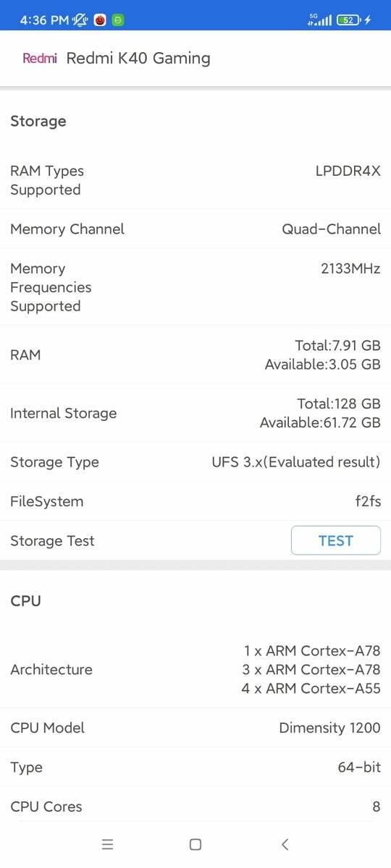Tap the Redmi brand logo

[40, 59]
